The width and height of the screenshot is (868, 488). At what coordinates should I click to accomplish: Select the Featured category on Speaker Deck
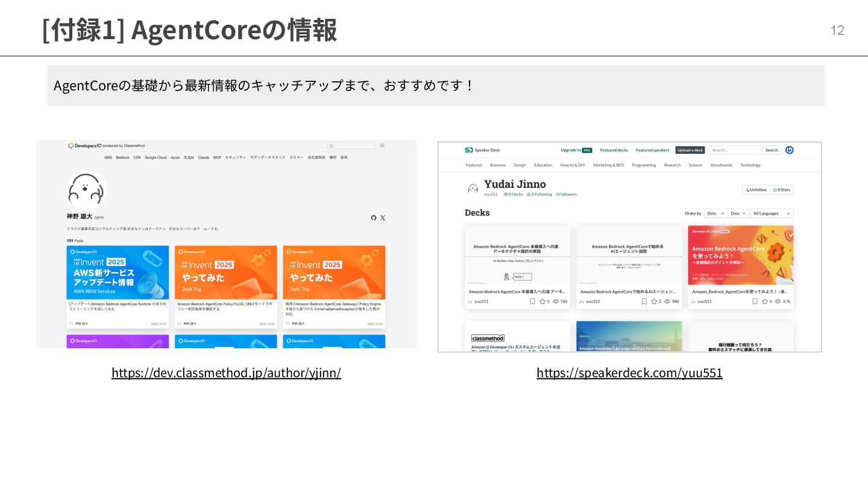474,165
